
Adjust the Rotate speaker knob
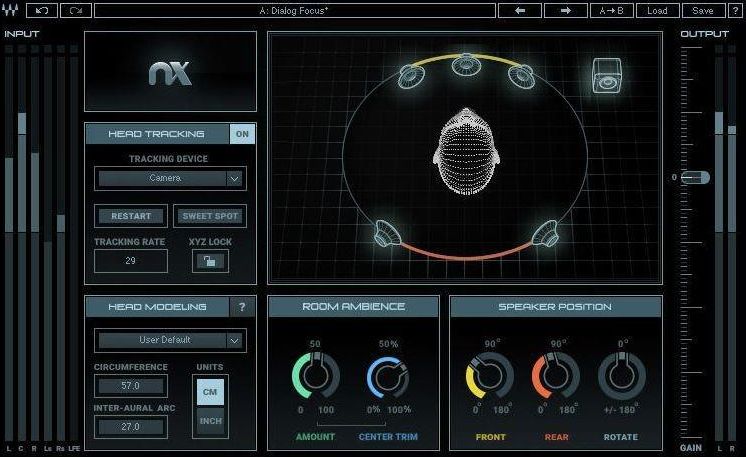[621, 376]
